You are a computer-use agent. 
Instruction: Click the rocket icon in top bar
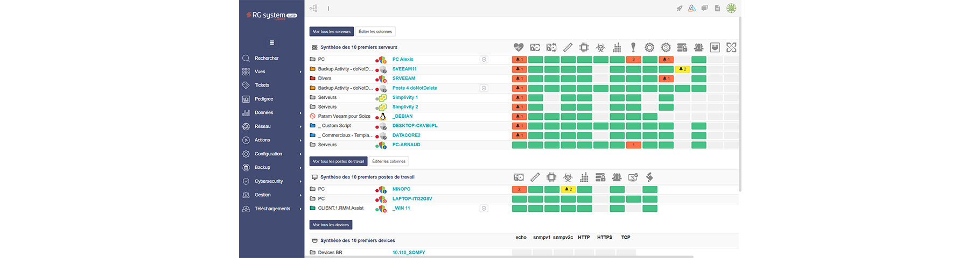point(680,8)
